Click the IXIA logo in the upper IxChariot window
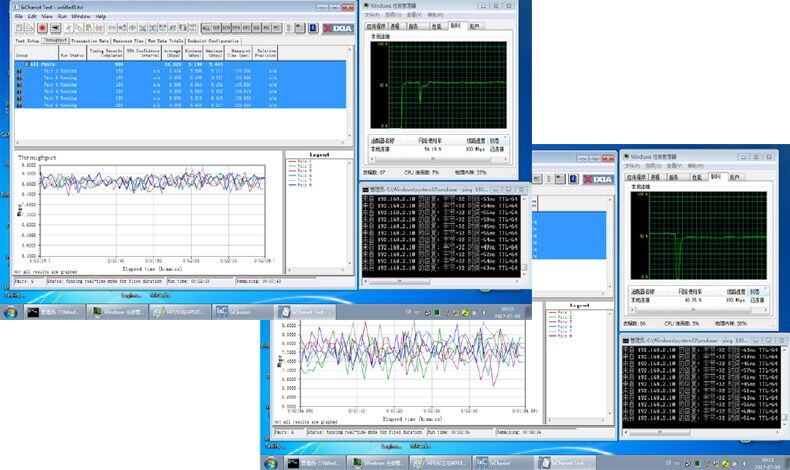 [338, 28]
